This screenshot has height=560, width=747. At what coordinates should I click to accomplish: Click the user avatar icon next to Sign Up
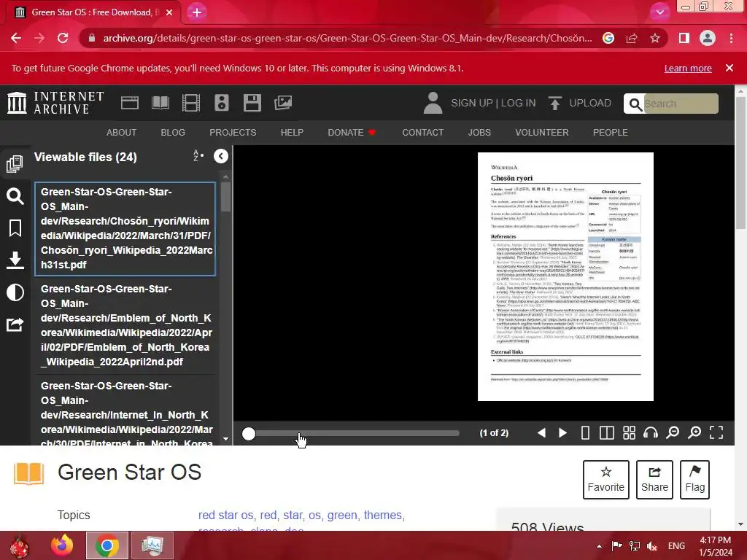[433, 103]
